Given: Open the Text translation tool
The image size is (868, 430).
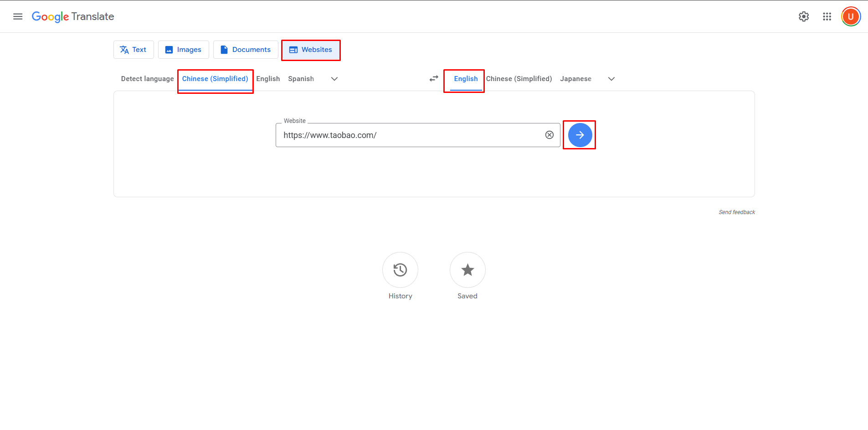Looking at the screenshot, I should coord(134,49).
